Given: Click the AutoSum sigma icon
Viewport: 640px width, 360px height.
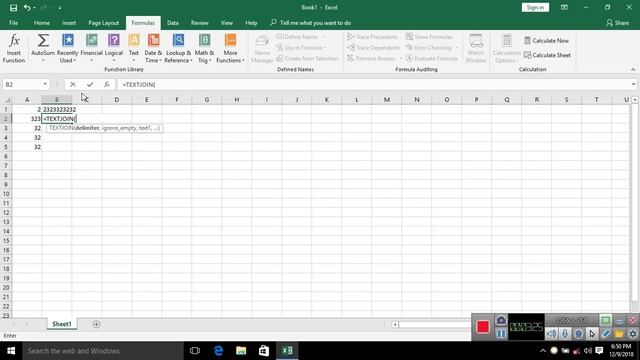Looking at the screenshot, I should coord(43,40).
